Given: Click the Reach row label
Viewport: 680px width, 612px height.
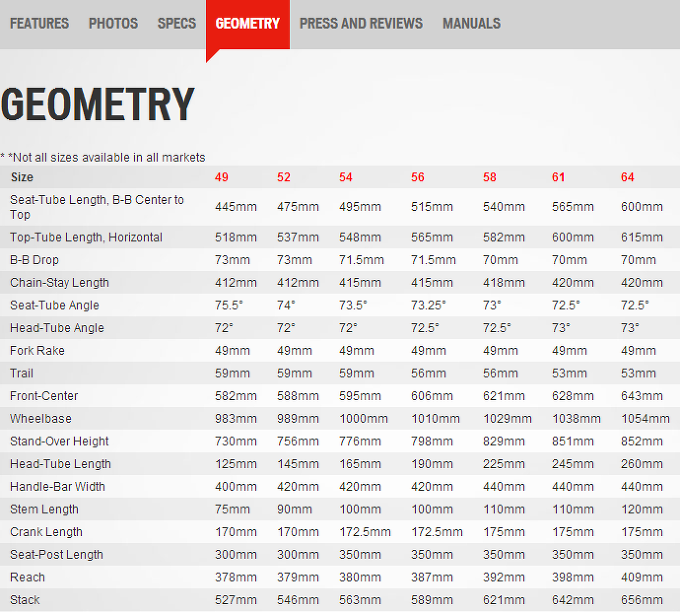Looking at the screenshot, I should (x=27, y=577).
